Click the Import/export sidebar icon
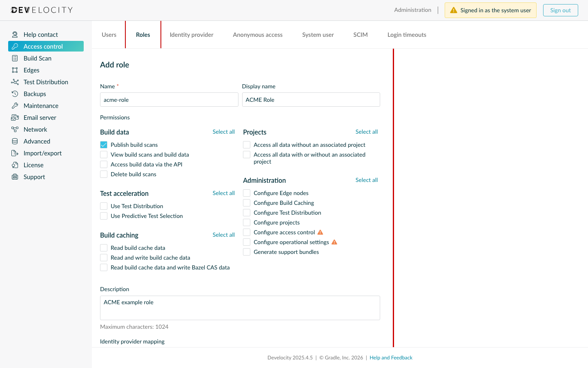 [15, 153]
